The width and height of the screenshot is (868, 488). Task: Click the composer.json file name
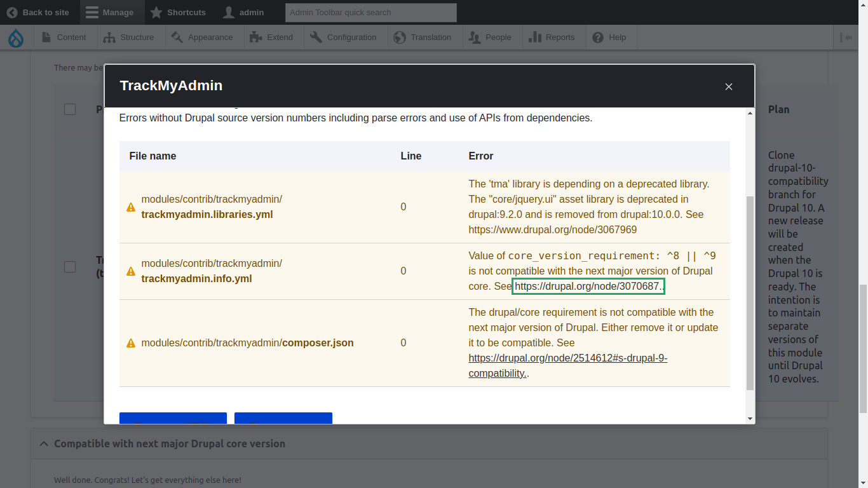pos(318,343)
